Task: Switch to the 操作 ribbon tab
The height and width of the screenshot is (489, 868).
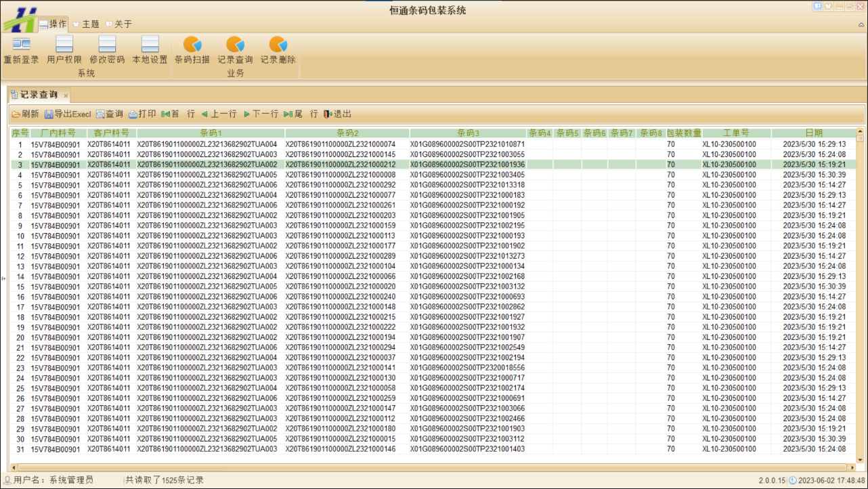Action: point(53,24)
